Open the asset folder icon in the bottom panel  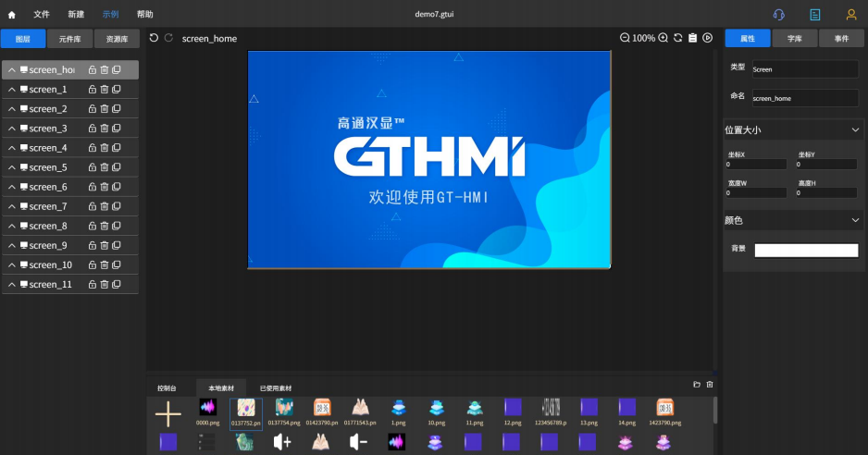click(697, 384)
